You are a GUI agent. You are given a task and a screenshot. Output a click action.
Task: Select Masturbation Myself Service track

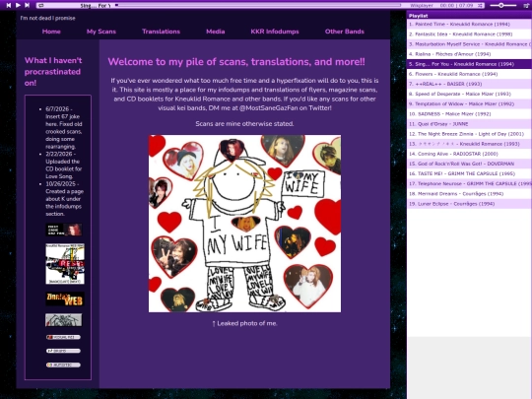point(469,44)
